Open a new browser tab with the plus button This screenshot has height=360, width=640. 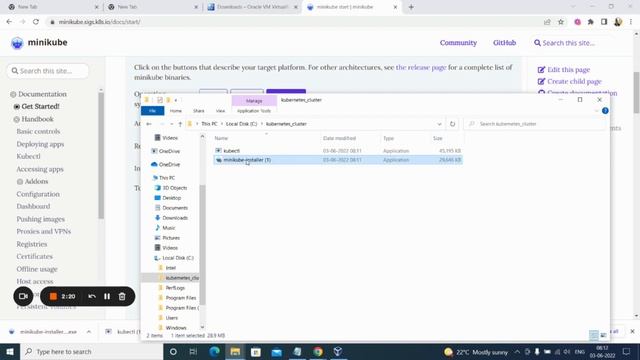pyautogui.click(x=411, y=7)
